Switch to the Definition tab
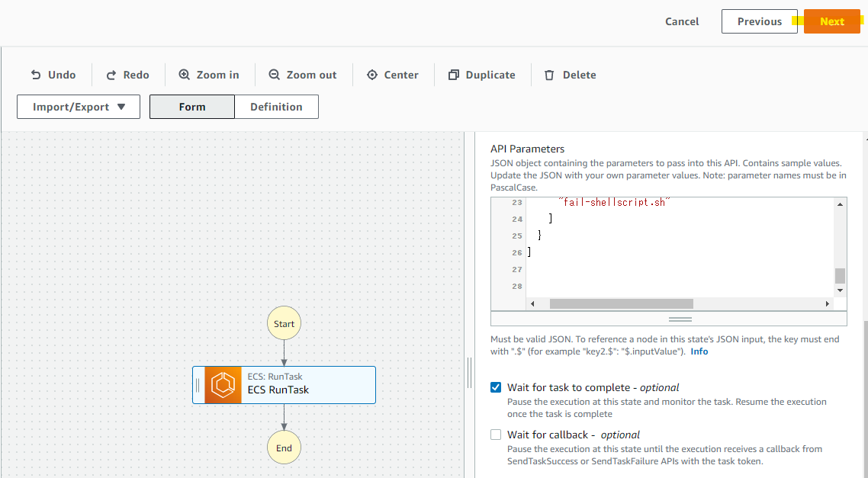 [276, 107]
